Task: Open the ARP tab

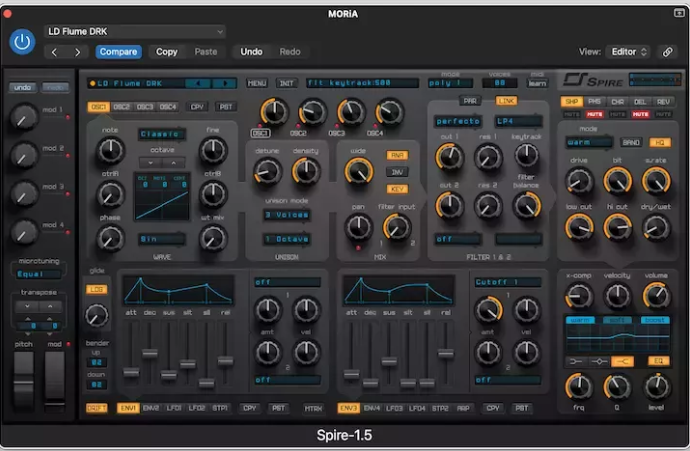Action: (x=463, y=408)
